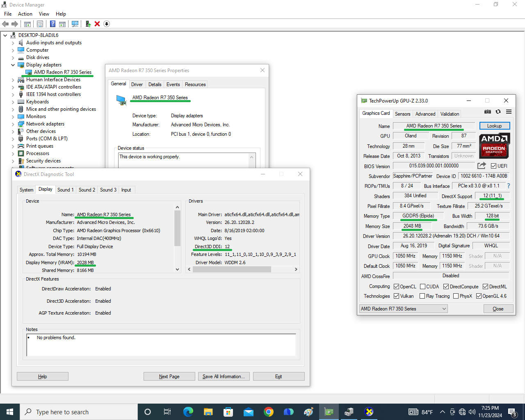Toggle the CUDA checkbox in GPU-Z

tap(422, 287)
